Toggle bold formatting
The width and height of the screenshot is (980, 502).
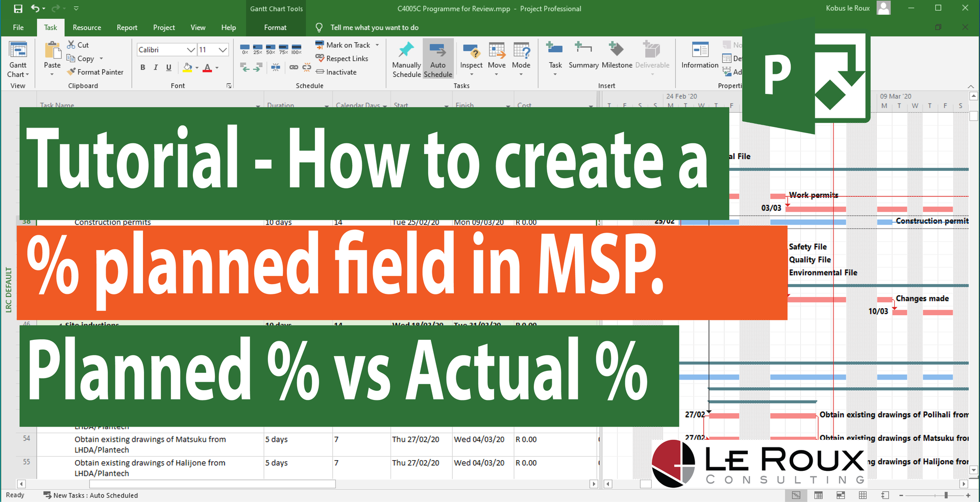click(143, 67)
